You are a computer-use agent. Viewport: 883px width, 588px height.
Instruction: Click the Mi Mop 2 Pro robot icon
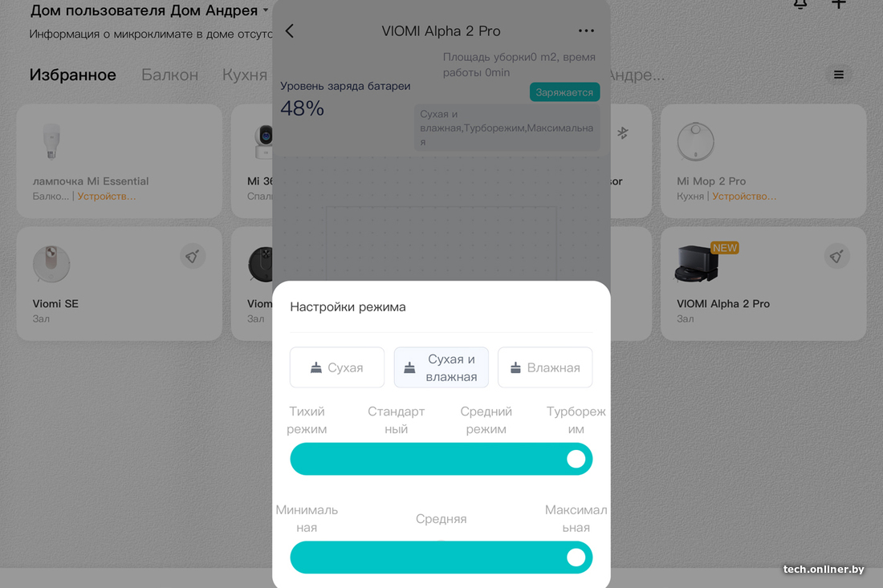tap(695, 141)
